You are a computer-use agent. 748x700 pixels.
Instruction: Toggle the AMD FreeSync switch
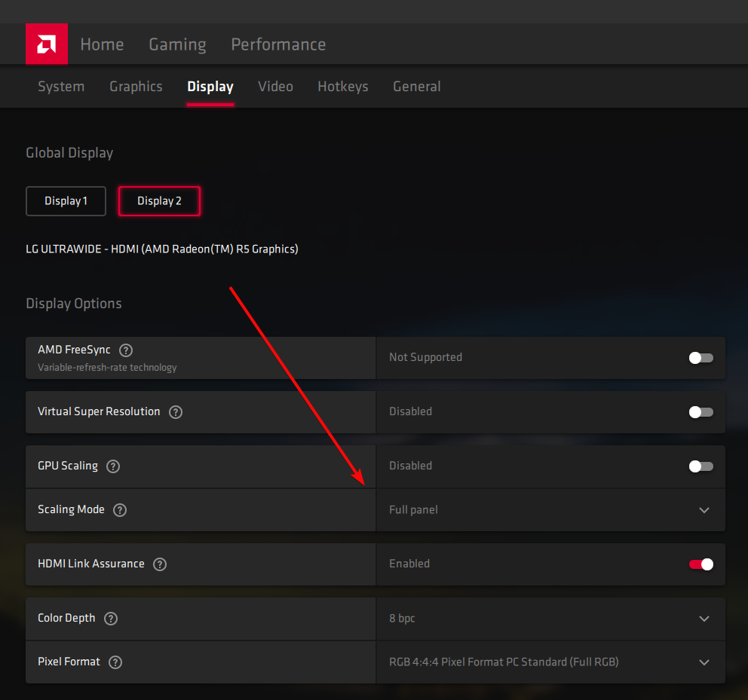point(700,358)
